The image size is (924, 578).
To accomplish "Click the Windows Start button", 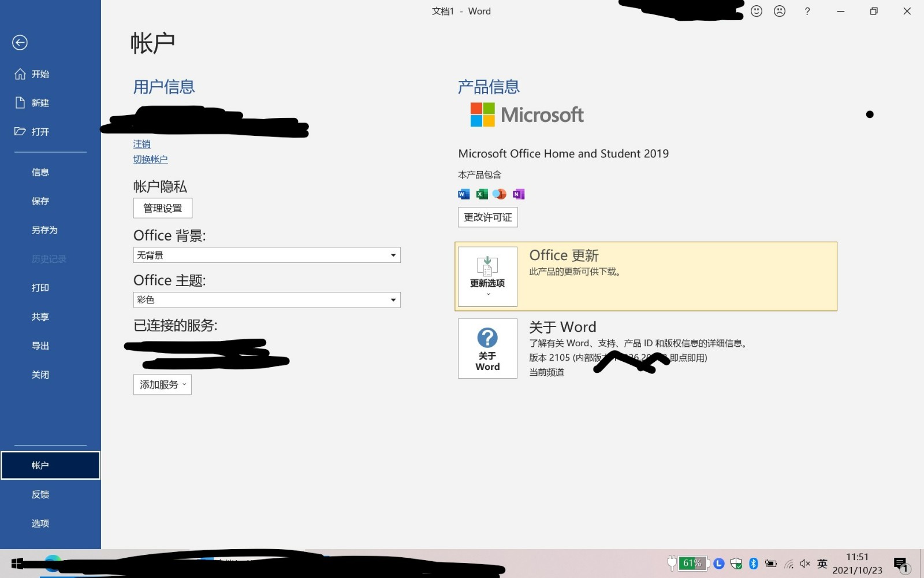I will pos(17,564).
